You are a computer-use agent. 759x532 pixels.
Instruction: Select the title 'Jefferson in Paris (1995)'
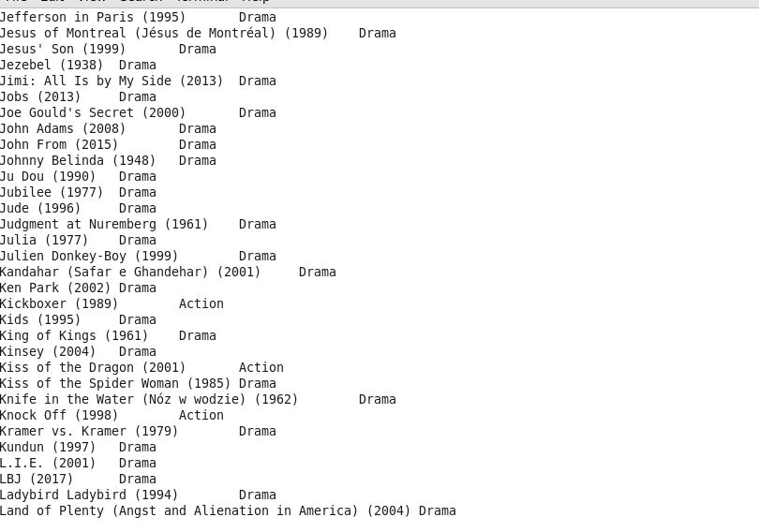93,18
